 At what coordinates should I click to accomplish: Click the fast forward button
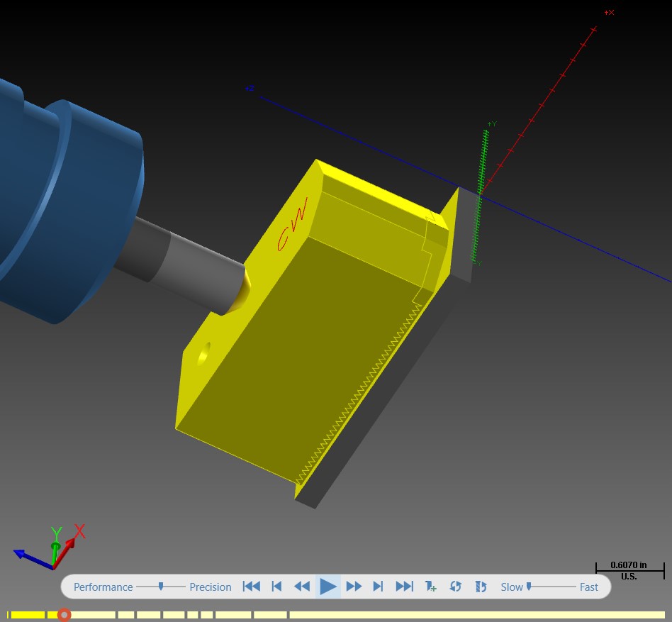(x=354, y=587)
